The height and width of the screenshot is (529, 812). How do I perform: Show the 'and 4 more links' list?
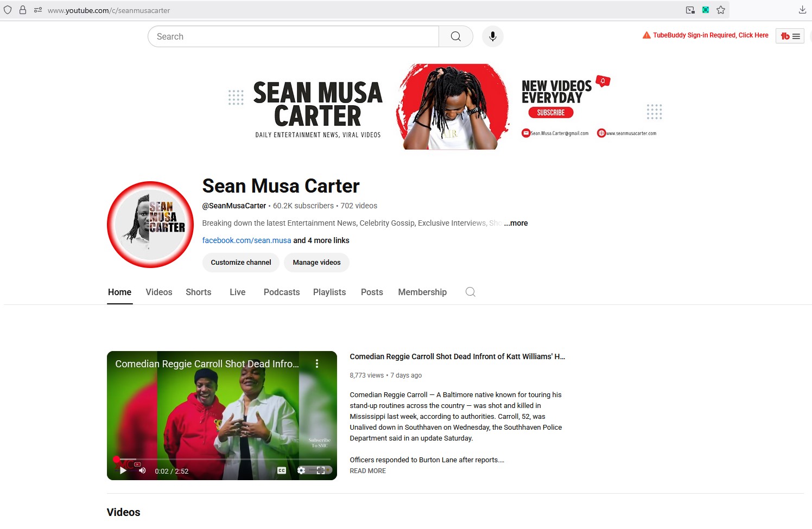(321, 240)
